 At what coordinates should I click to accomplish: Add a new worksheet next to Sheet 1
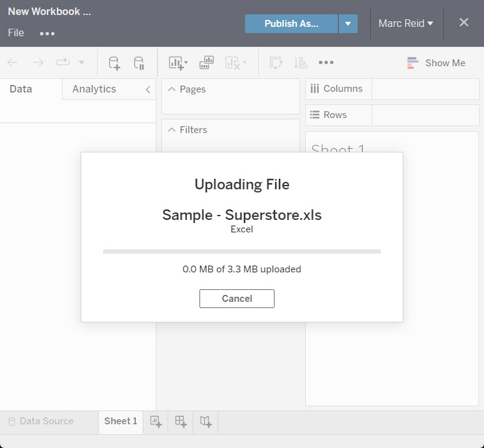tap(156, 422)
